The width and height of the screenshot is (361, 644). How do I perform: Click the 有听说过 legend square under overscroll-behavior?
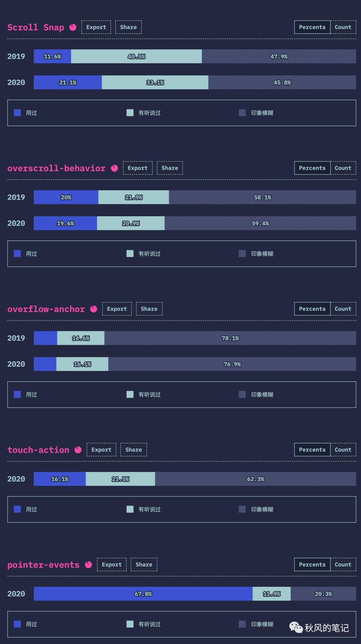[130, 254]
